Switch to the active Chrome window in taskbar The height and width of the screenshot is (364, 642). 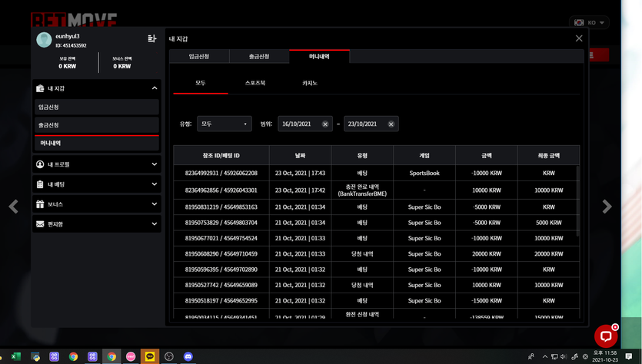pyautogui.click(x=111, y=356)
